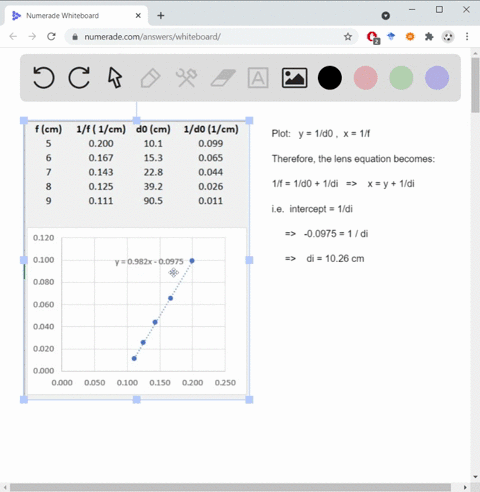The image size is (480, 492).
Task: Select the text box tool
Action: click(258, 78)
